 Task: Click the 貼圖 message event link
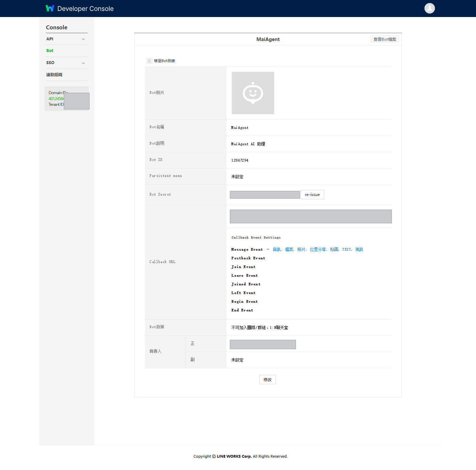click(334, 249)
